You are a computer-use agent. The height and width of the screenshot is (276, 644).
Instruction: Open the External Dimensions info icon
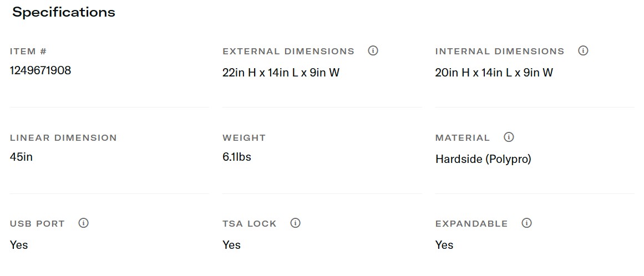(373, 51)
